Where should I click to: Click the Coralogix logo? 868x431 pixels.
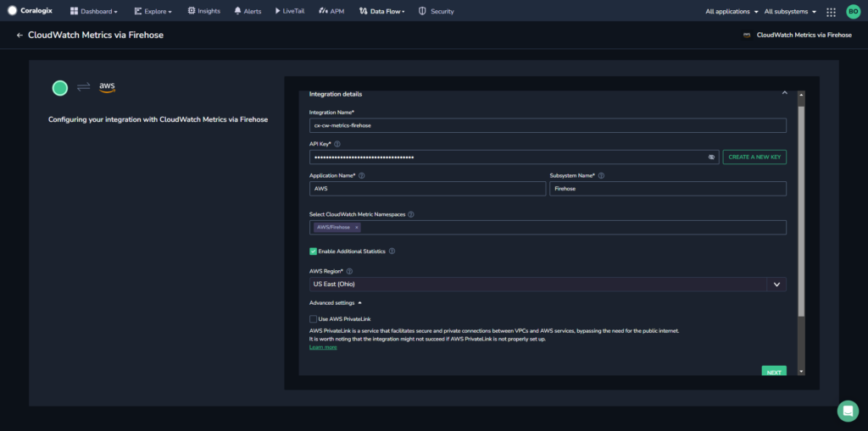pos(30,10)
